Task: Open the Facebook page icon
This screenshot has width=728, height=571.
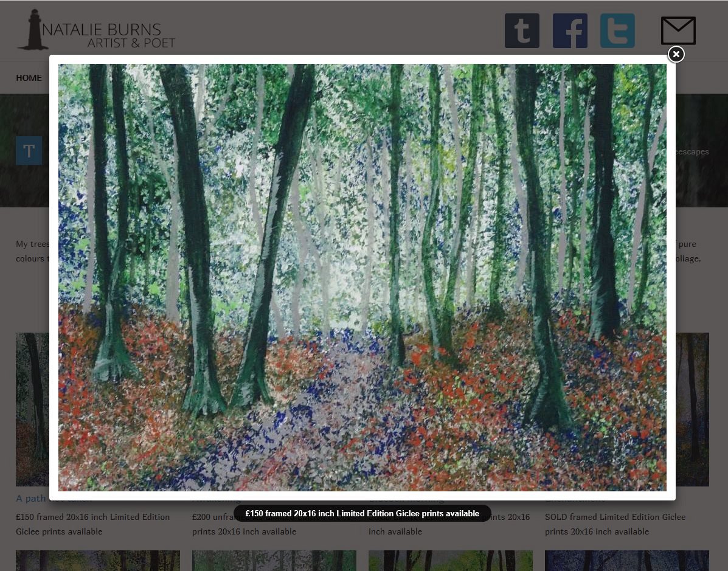Action: (x=570, y=30)
